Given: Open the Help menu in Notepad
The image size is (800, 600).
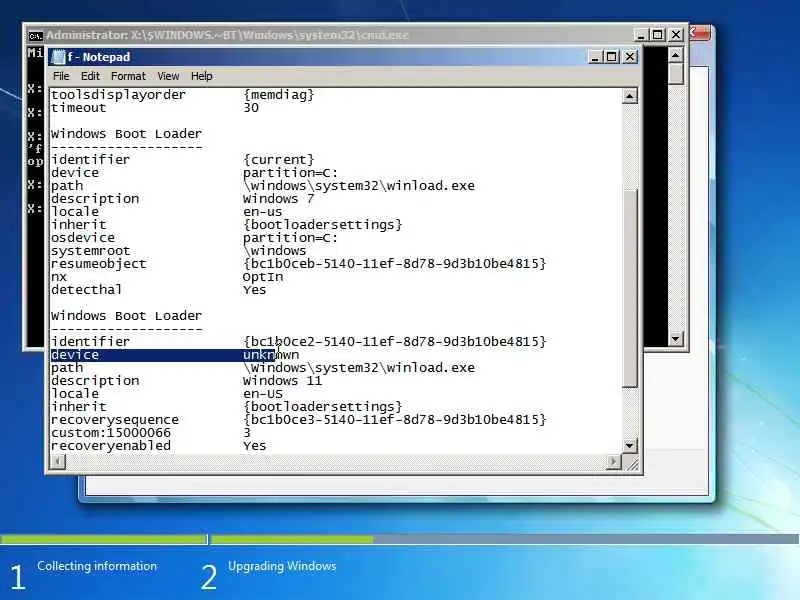Looking at the screenshot, I should click(x=202, y=76).
